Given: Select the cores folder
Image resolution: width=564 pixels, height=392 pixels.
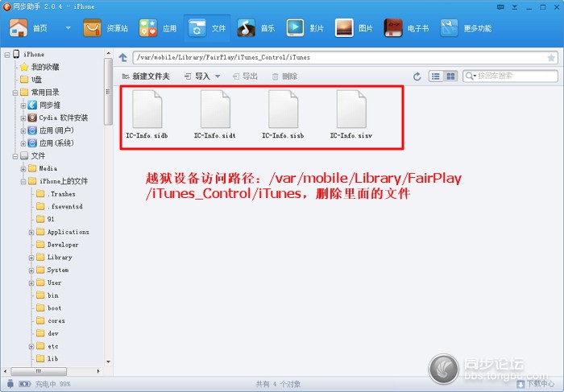Looking at the screenshot, I should 51,321.
